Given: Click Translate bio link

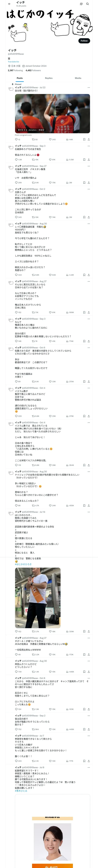Looking at the screenshot, I should (14, 62).
